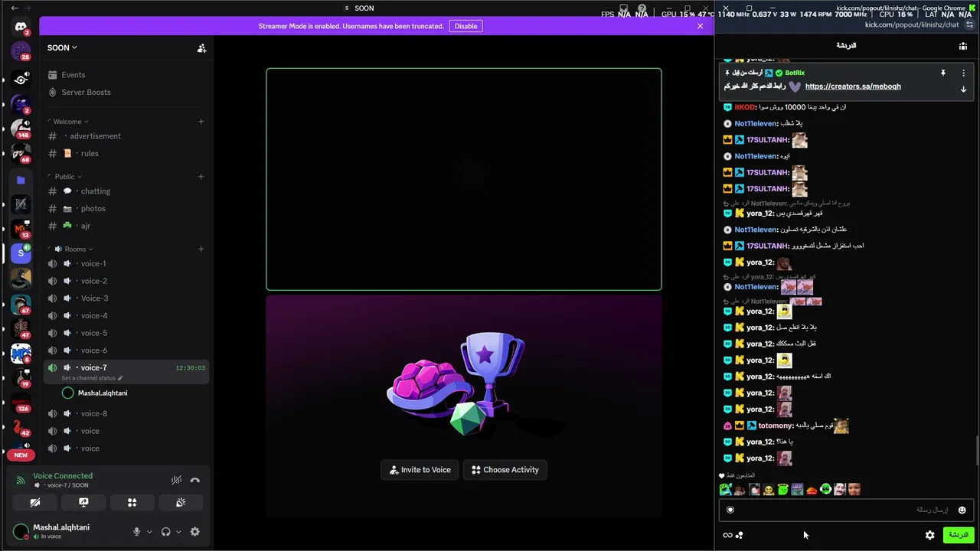Open the chatting text channel
980x551 pixels.
click(126, 191)
